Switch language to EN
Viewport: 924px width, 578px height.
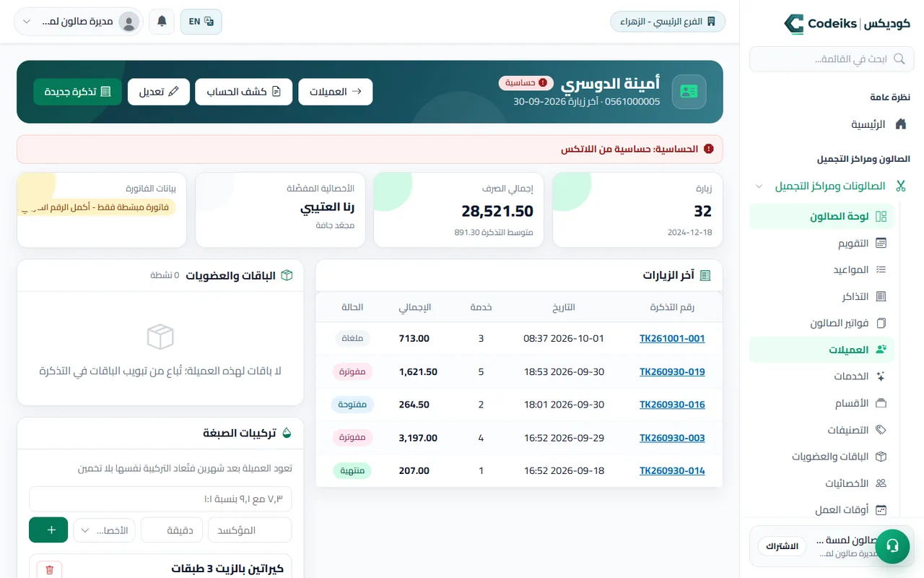tap(201, 22)
